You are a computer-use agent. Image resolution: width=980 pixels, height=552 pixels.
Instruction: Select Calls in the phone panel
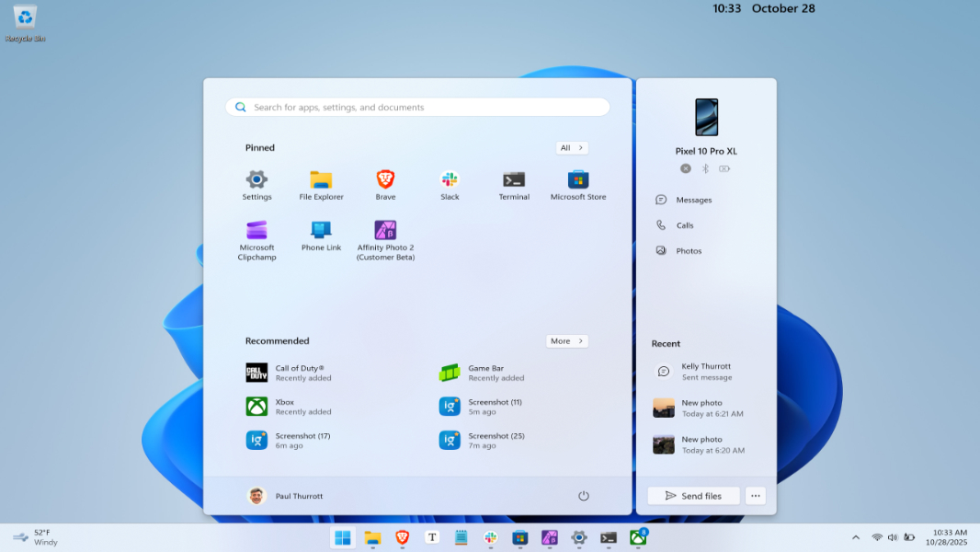[x=684, y=225]
